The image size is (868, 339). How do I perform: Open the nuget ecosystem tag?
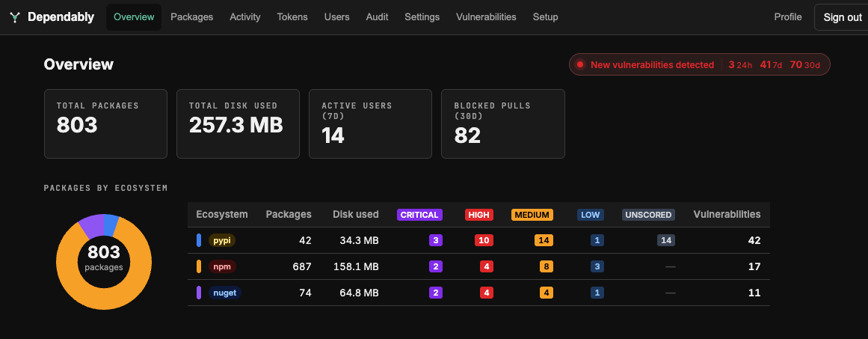[x=225, y=293]
